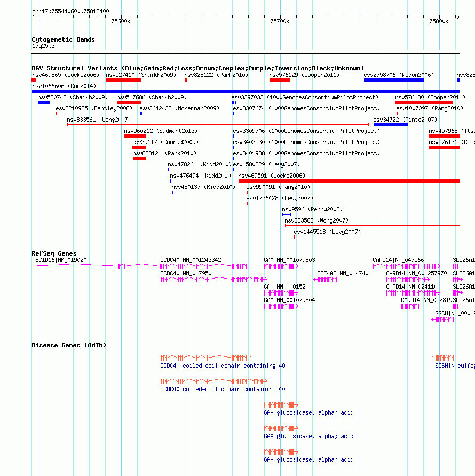
Task: Open GAA|NM_000152 gene label
Action: tap(284, 287)
